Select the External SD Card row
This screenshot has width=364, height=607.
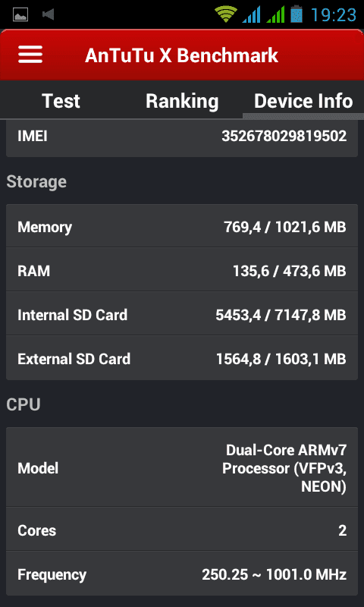(182, 358)
